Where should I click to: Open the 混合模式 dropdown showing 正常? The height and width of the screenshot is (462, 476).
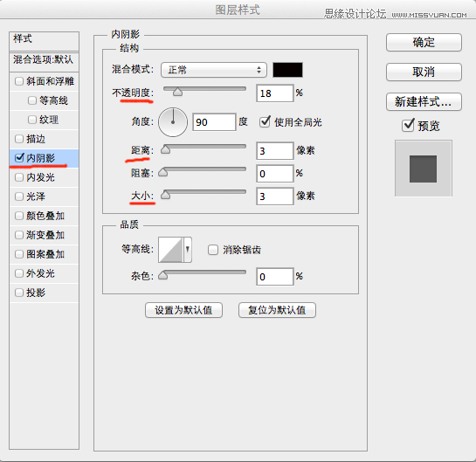pyautogui.click(x=214, y=70)
